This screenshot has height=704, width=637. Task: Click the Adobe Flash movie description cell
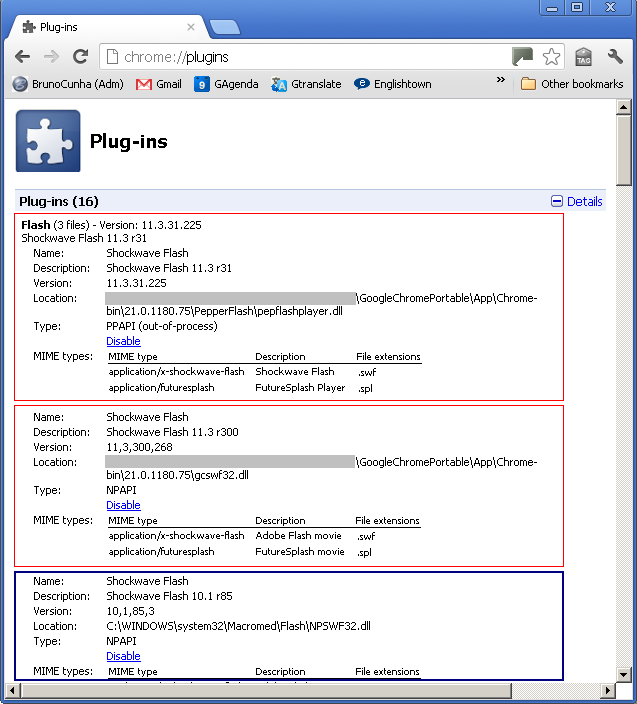pos(299,536)
